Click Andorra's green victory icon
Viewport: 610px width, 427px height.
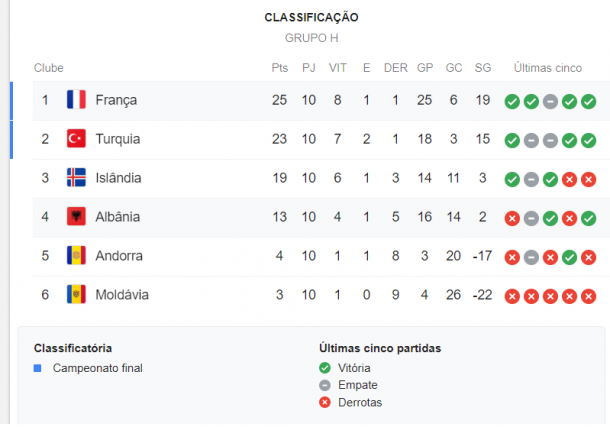tap(569, 257)
